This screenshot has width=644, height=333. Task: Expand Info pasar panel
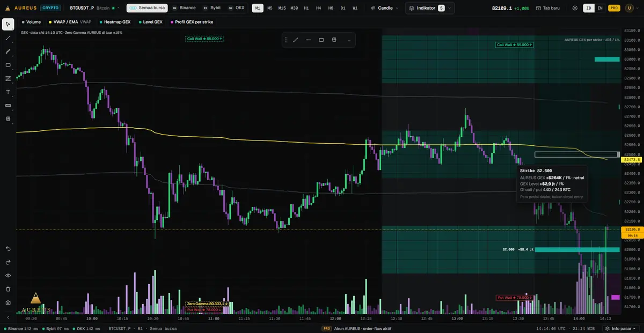click(621, 328)
